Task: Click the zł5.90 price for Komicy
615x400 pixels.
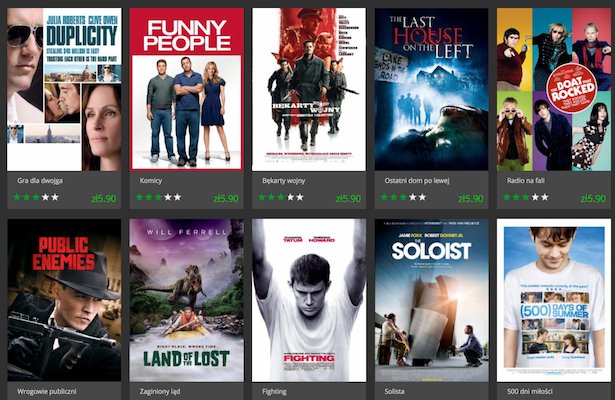Action: [226, 198]
